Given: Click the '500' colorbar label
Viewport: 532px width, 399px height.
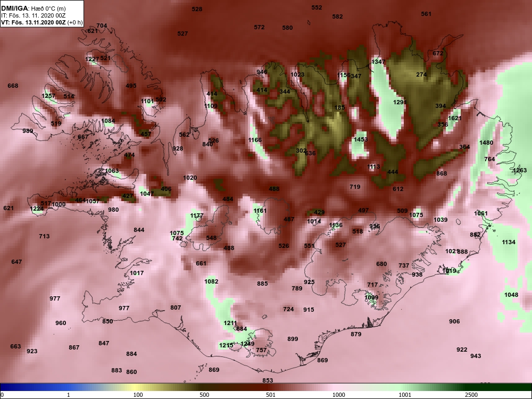Looking at the screenshot, I should (x=204, y=395).
